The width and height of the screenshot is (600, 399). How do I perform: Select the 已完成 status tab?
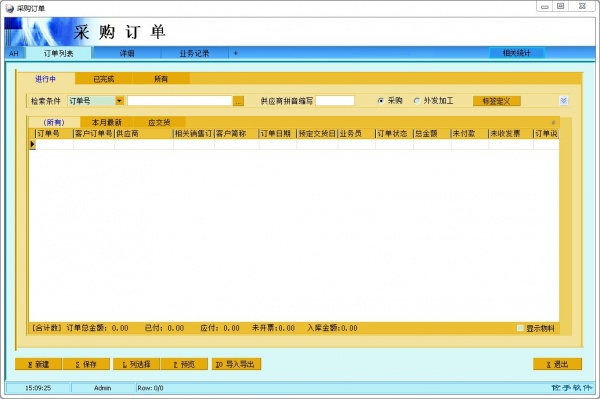(104, 79)
